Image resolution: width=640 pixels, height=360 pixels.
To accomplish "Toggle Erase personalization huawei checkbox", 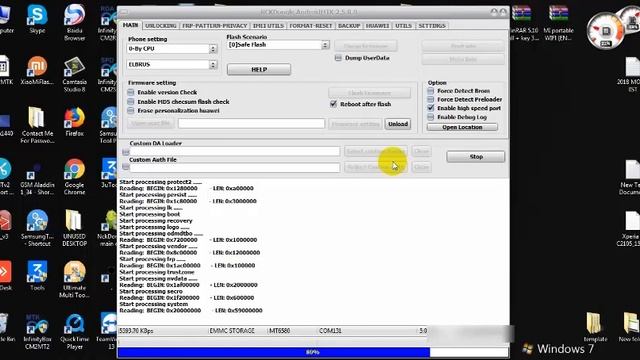I will pyautogui.click(x=131, y=110).
